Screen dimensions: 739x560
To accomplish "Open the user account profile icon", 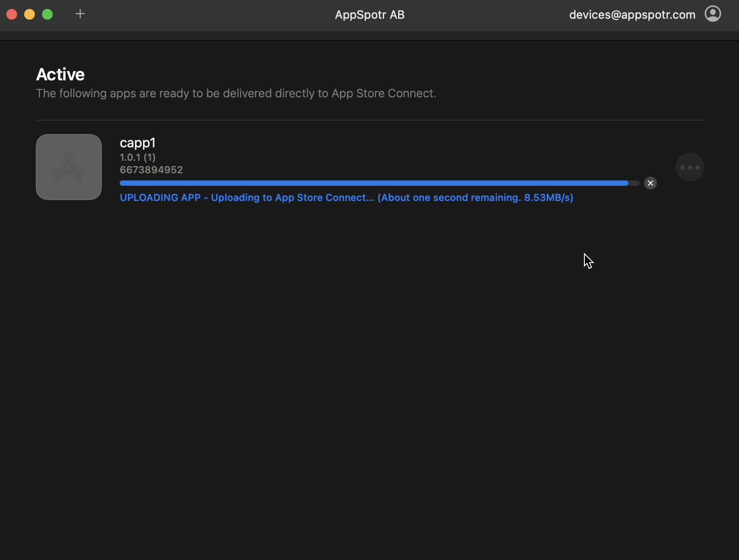I will pyautogui.click(x=713, y=14).
